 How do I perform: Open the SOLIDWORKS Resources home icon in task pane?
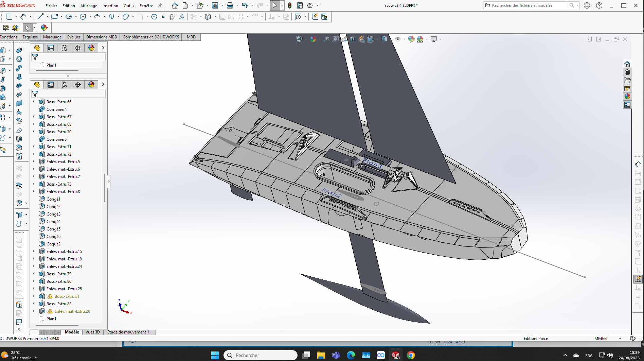tap(627, 64)
